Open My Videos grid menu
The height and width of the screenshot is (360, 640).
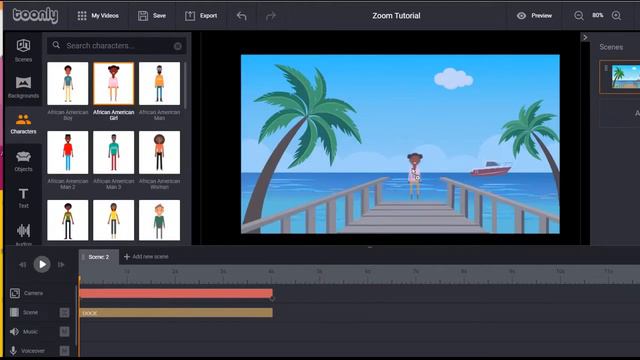click(98, 16)
